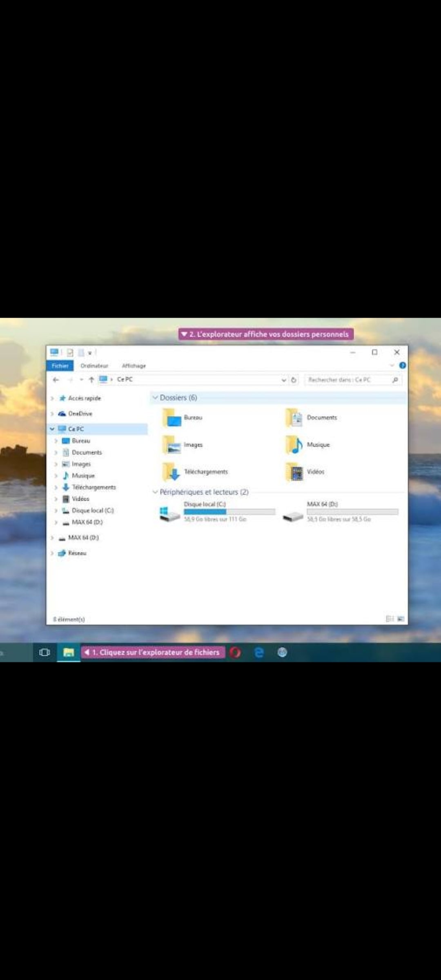
Task: Click the 58,9 Go libres sur 111 Go text
Action: (x=215, y=519)
